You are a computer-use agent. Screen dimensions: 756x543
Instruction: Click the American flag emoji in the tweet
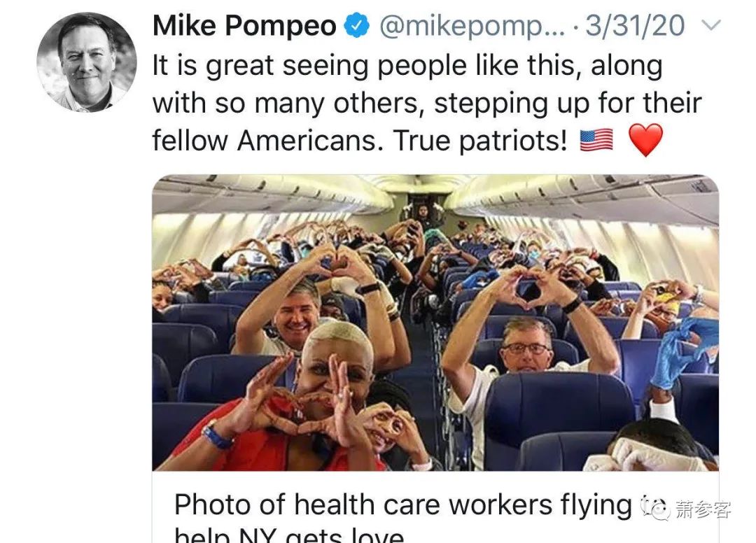tap(596, 140)
